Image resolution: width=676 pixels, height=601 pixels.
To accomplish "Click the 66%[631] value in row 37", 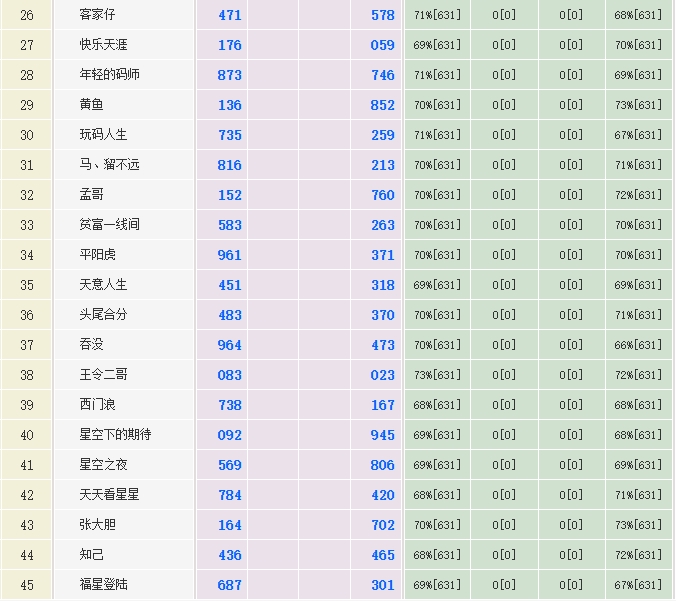I will coord(638,345).
